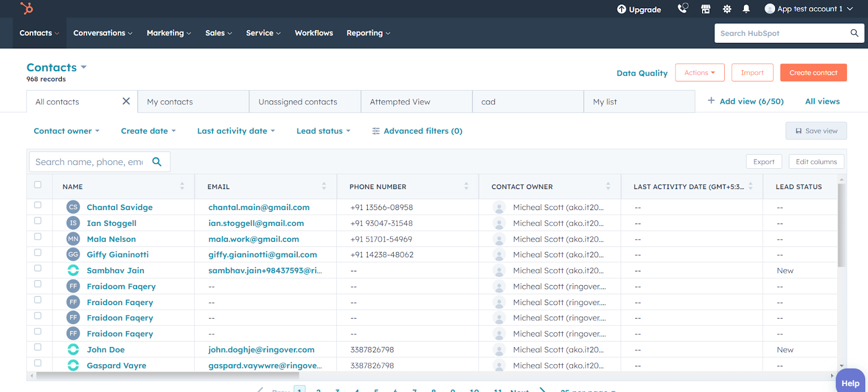
Task: Switch to My contacts tab
Action: tap(194, 102)
